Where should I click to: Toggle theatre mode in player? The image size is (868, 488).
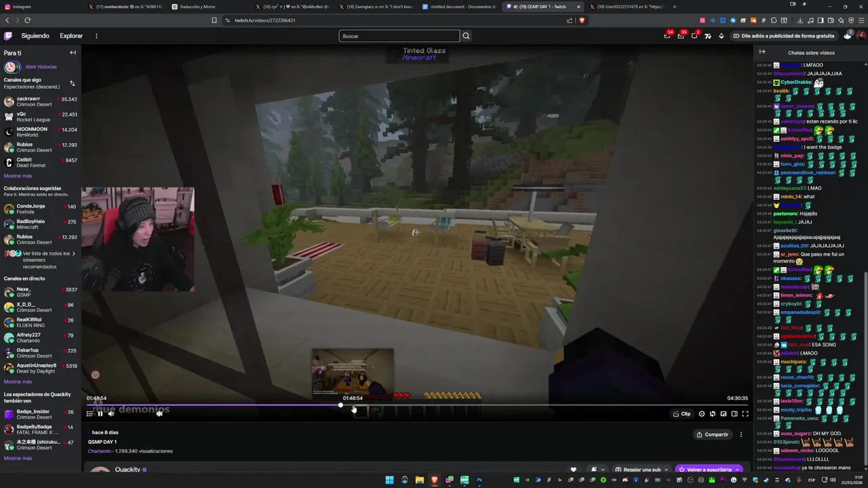[x=734, y=414]
